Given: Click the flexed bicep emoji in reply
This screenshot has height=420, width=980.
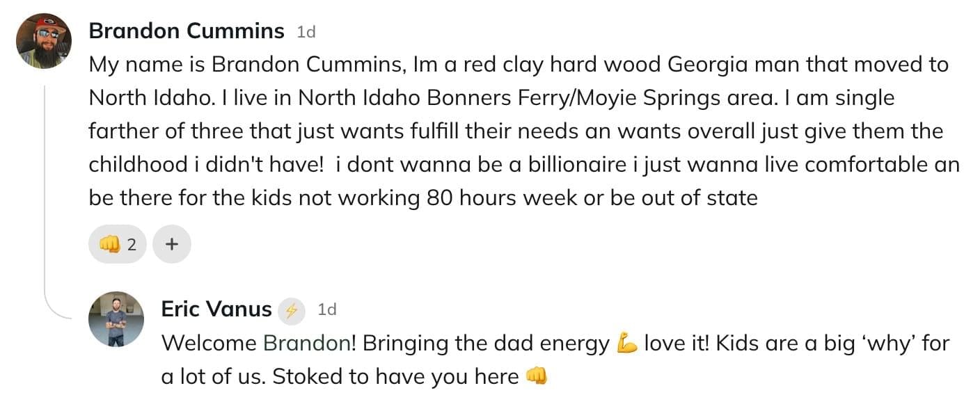Looking at the screenshot, I should [x=627, y=344].
